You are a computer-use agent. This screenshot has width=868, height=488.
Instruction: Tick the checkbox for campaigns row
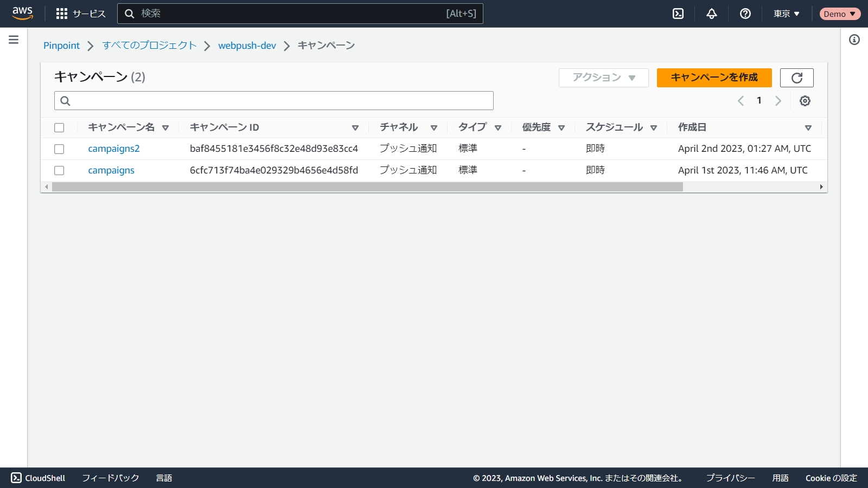point(59,171)
